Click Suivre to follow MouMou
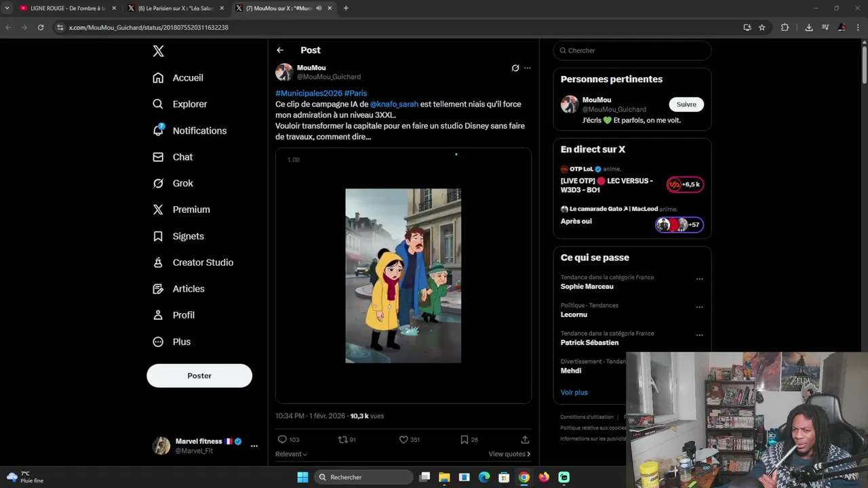868x488 pixels. (686, 104)
